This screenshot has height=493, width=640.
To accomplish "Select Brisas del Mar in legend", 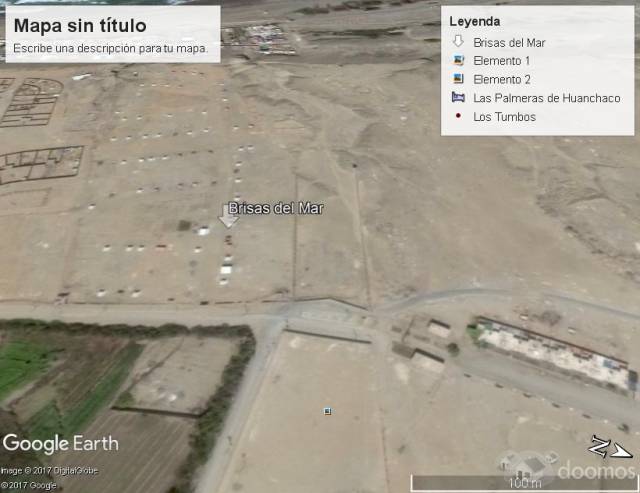I will point(509,42).
